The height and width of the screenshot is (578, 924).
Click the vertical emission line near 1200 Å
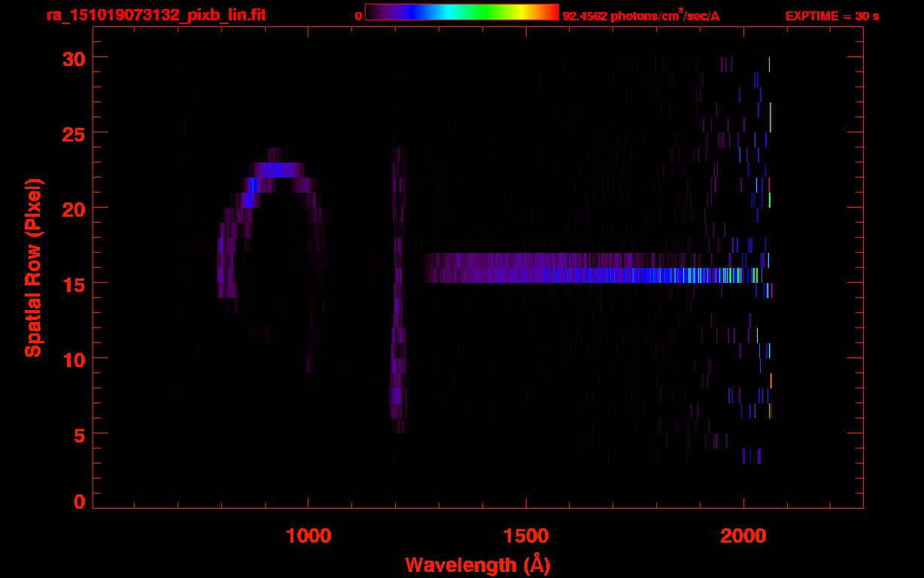click(x=398, y=290)
